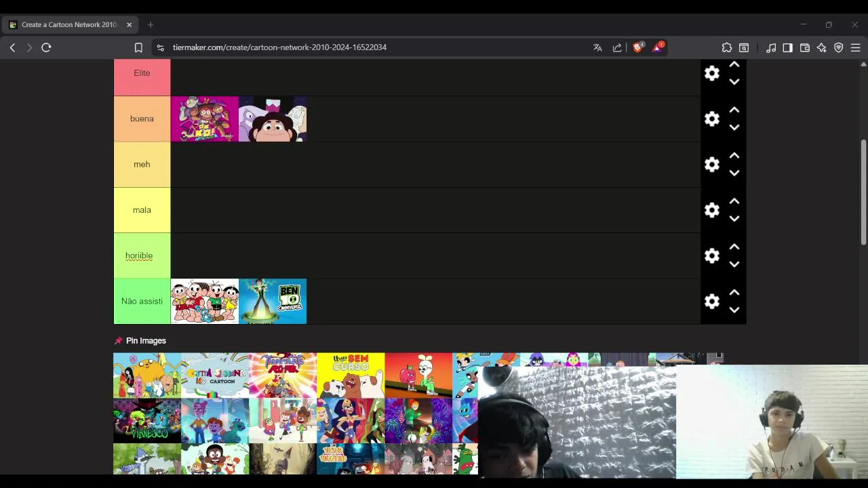Select the Apple & Onion thumbnail
The image size is (868, 488).
tap(418, 375)
